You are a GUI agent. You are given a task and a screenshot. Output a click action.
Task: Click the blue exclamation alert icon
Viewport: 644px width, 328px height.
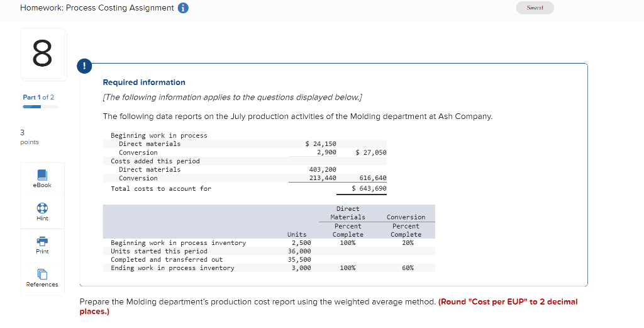pos(84,65)
